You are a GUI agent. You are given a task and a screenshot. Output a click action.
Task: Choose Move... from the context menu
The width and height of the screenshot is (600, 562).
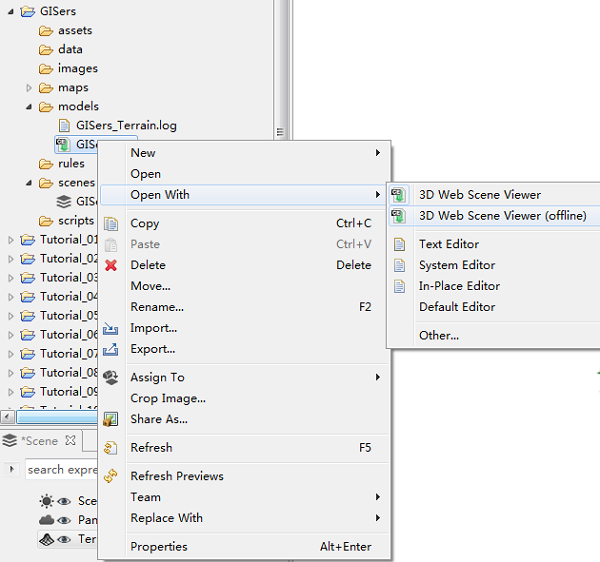tap(244, 286)
